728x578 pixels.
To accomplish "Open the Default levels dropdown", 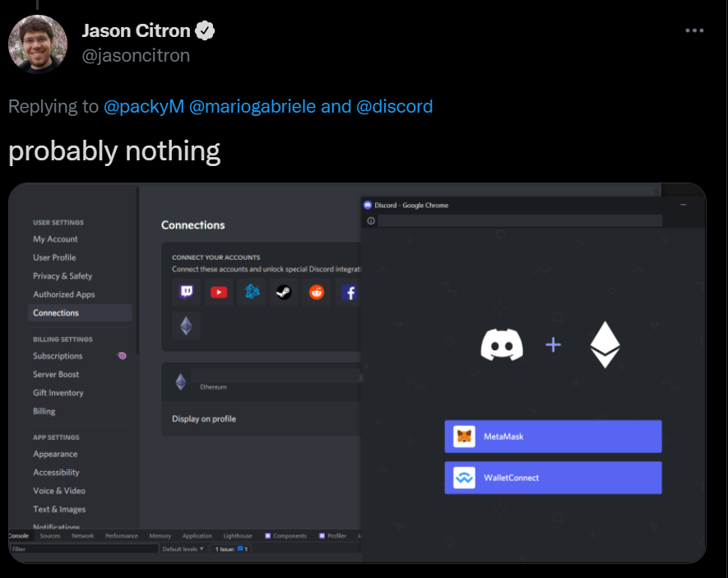I will click(x=183, y=548).
